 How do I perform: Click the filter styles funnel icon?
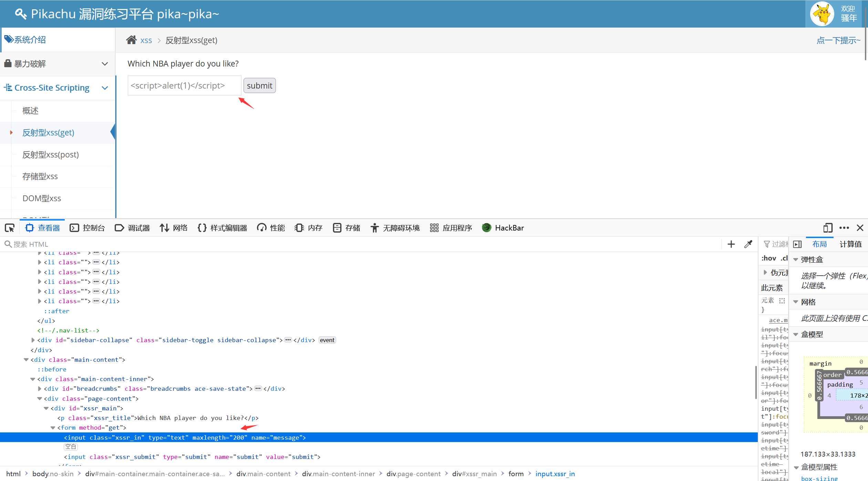coord(767,244)
